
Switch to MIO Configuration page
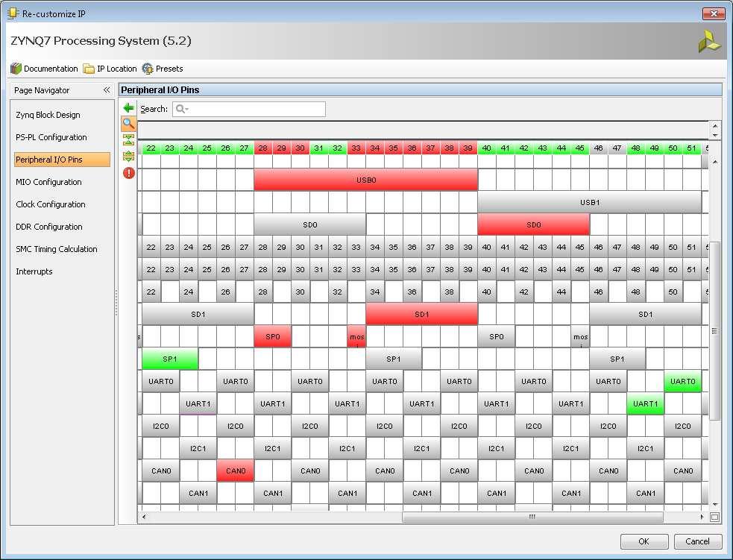point(48,182)
